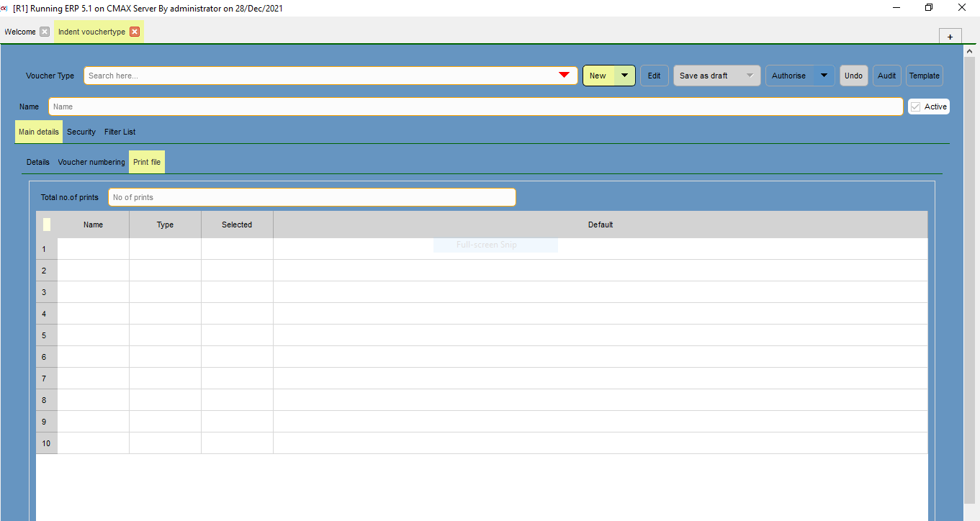
Task: Click the No of prints input field
Action: 312,197
